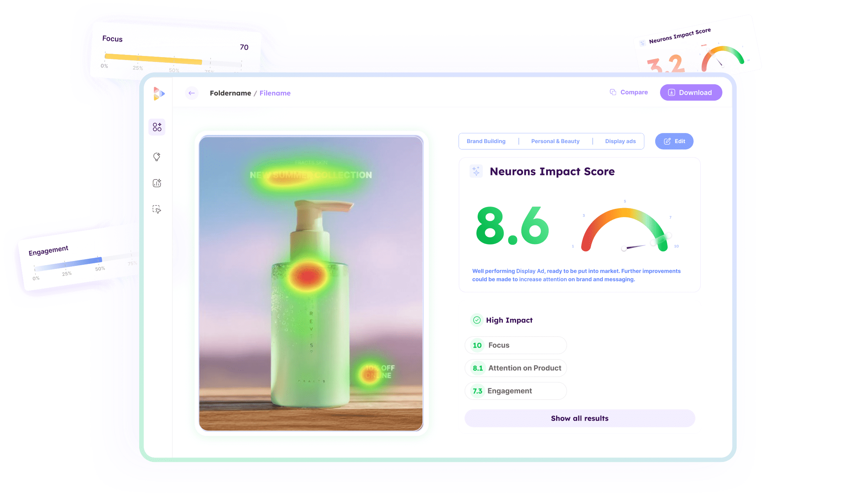Click the Foldername breadcrumb link
Screen dimensions: 868x495
(x=230, y=93)
